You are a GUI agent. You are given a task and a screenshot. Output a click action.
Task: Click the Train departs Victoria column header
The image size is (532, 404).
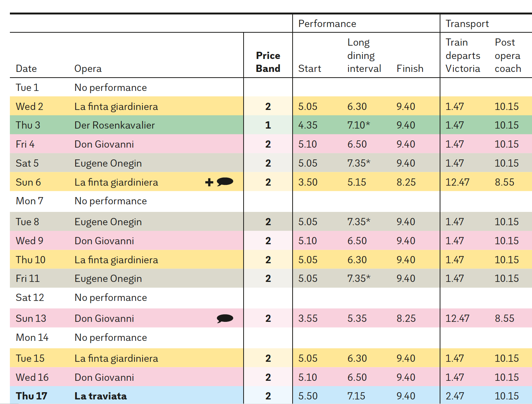coord(462,56)
